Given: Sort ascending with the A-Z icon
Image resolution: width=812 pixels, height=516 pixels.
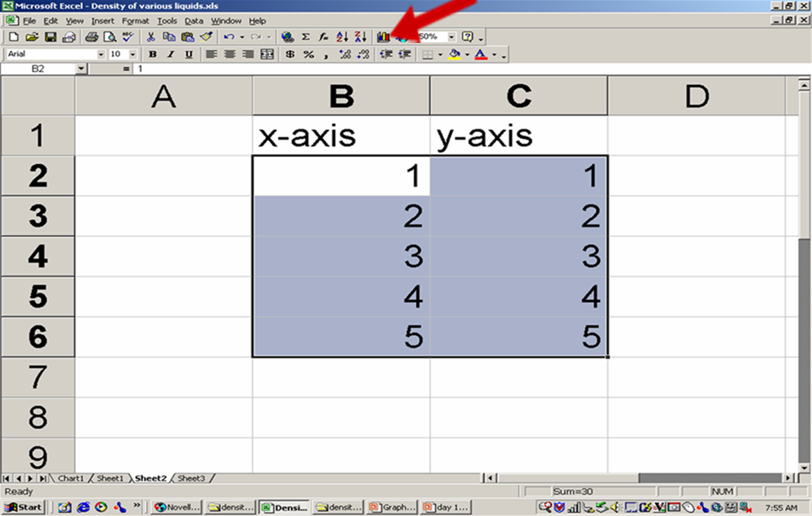Looking at the screenshot, I should coord(342,37).
